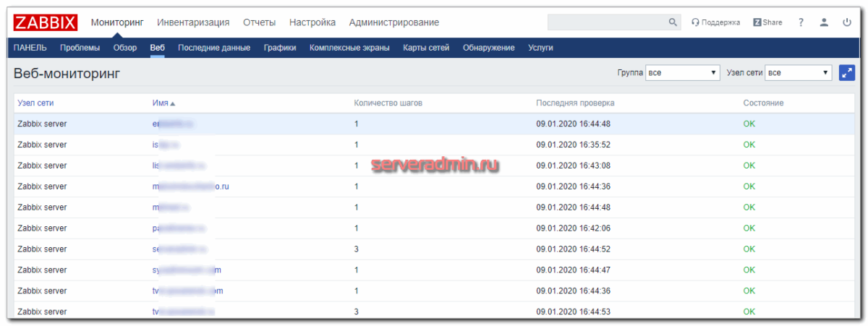This screenshot has height=326, width=868.
Task: Click the search magnifier icon
Action: (672, 22)
